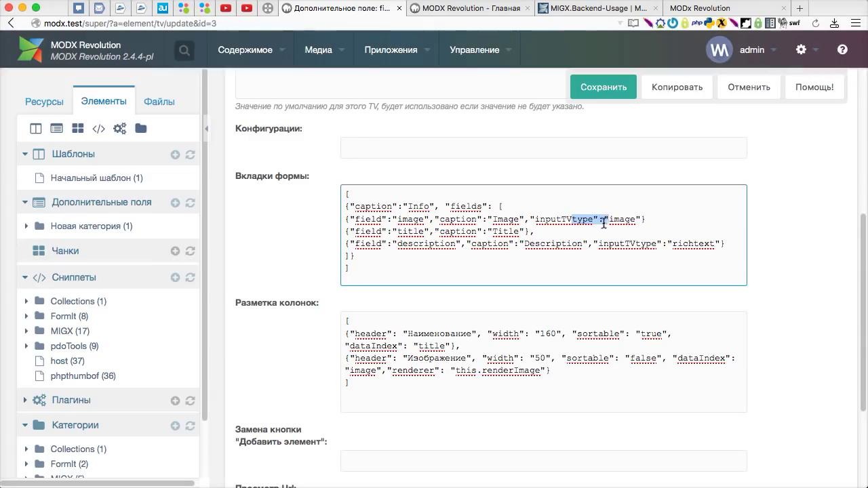The image size is (868, 488).
Task: Open the Приложения menu
Action: pos(397,50)
